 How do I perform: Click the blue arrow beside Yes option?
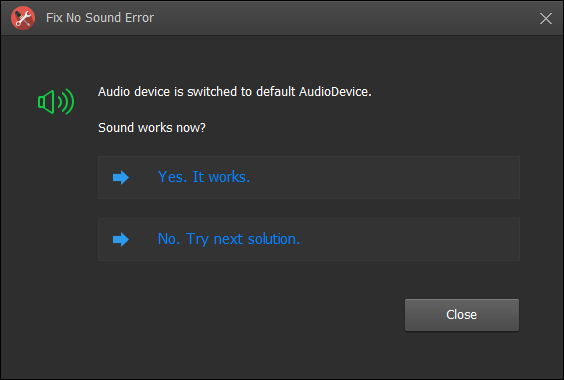tap(121, 177)
